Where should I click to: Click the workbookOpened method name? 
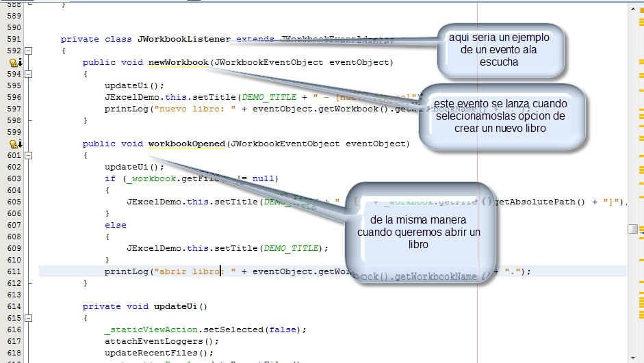coord(186,144)
